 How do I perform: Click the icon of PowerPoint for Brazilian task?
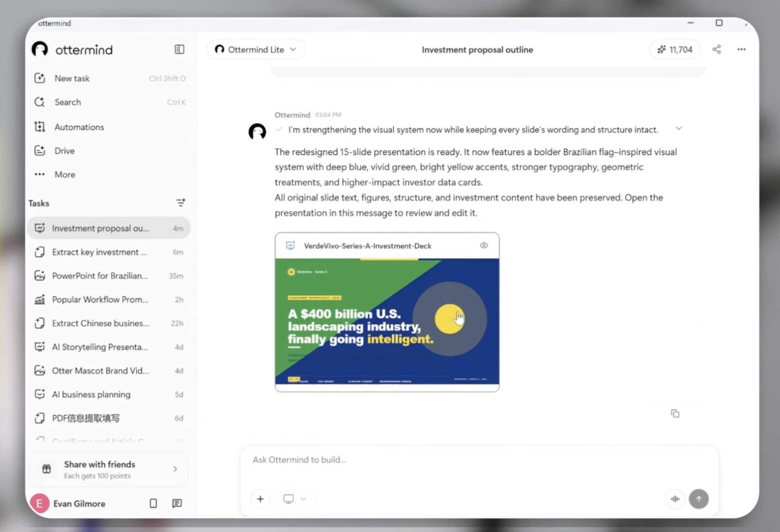click(x=40, y=276)
